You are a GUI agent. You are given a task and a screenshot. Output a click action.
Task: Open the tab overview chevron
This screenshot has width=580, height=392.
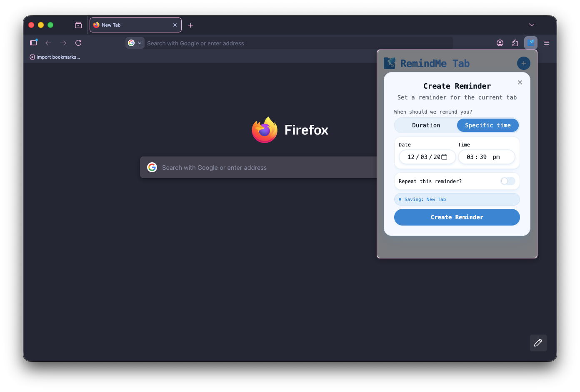tap(531, 25)
